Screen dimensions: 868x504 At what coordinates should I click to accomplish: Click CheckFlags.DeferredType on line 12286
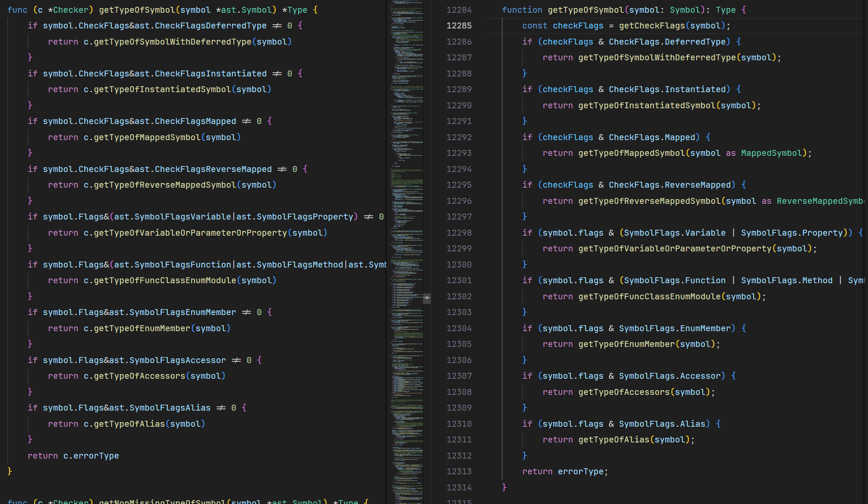pos(667,42)
